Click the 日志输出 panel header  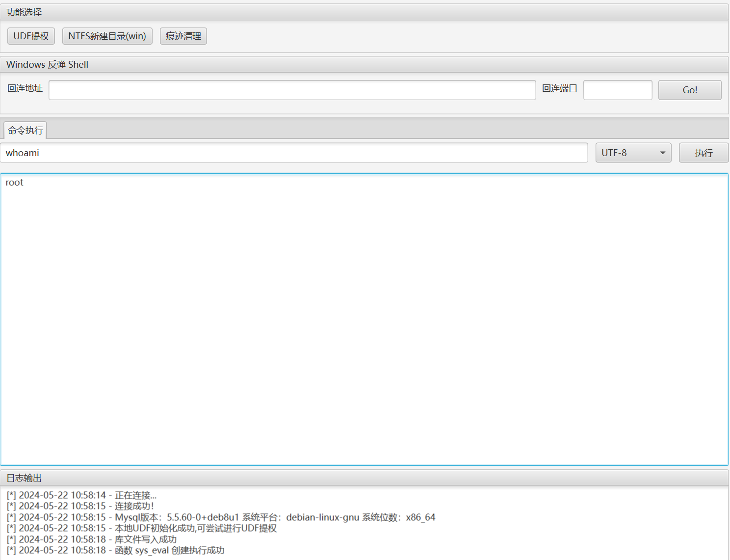tap(24, 478)
